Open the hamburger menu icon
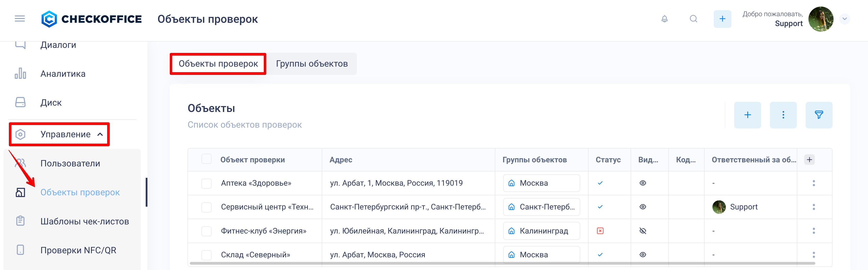The height and width of the screenshot is (270, 868). point(20,19)
